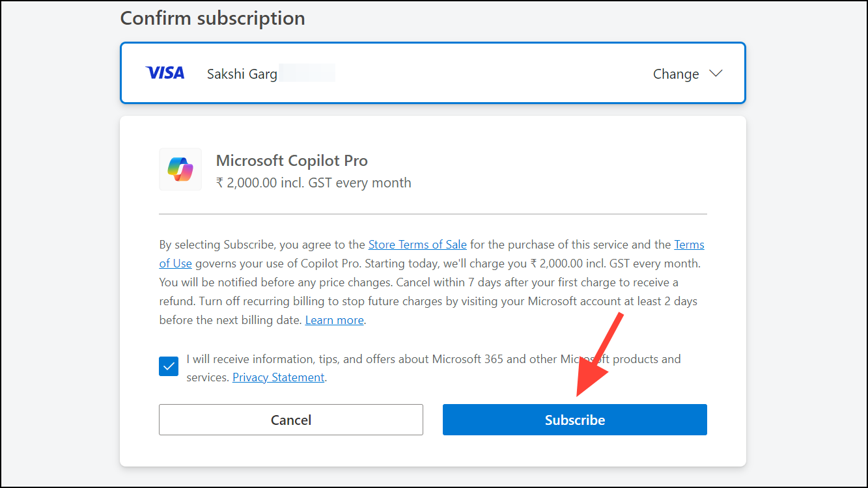Click the Cancel button

[x=290, y=420]
